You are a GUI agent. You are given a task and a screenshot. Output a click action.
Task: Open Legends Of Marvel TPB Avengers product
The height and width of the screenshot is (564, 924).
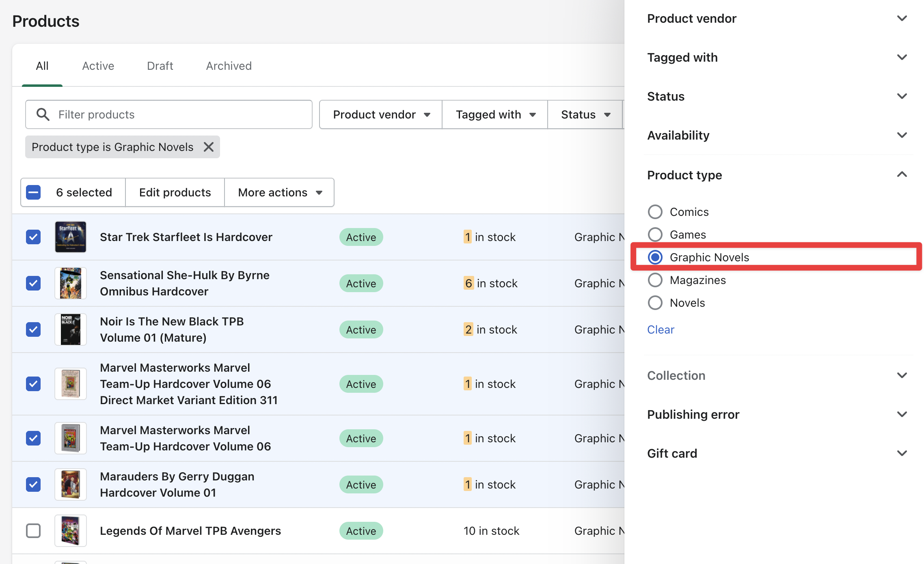[x=190, y=531]
